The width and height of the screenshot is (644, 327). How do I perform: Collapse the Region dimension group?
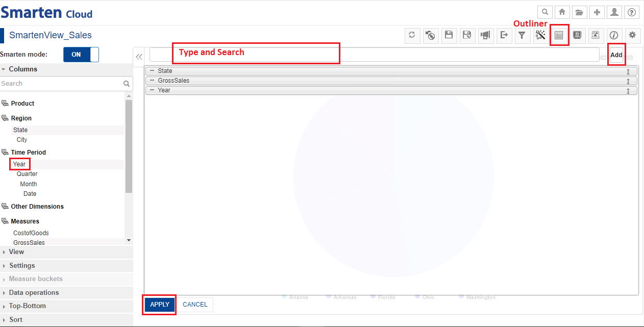click(x=5, y=118)
